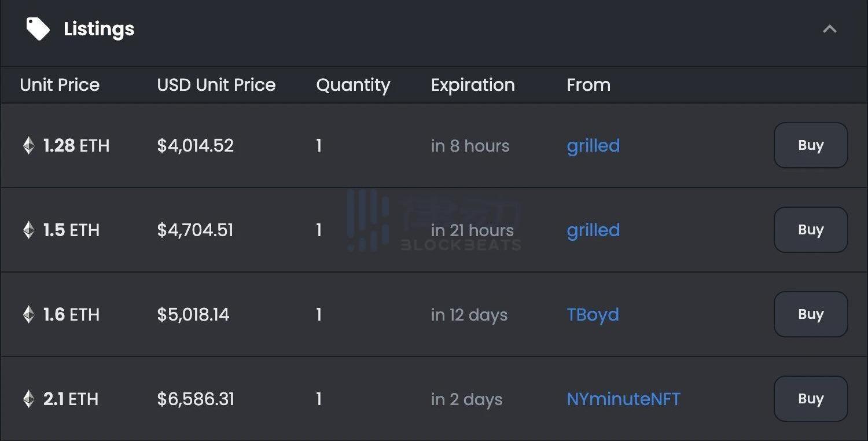
Task: Click the Listings price tag icon
Action: tap(38, 29)
